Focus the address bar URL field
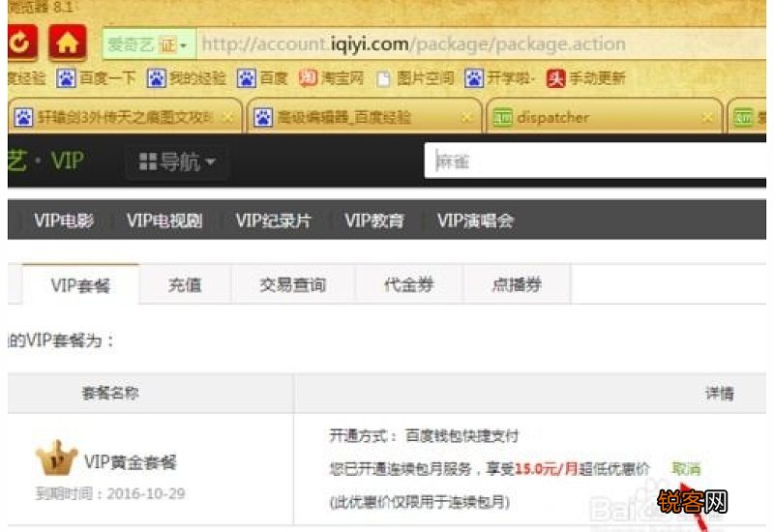Image resolution: width=774 pixels, height=532 pixels. 481,44
